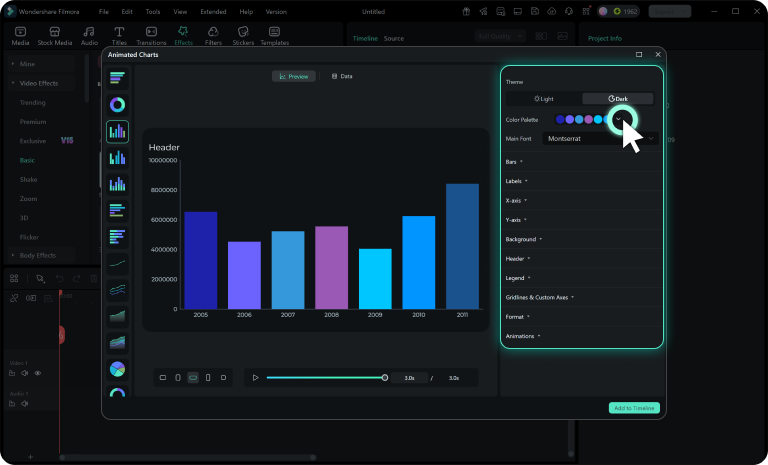Click the save project icon
Screen dimensions: 768x465
click(535, 11)
